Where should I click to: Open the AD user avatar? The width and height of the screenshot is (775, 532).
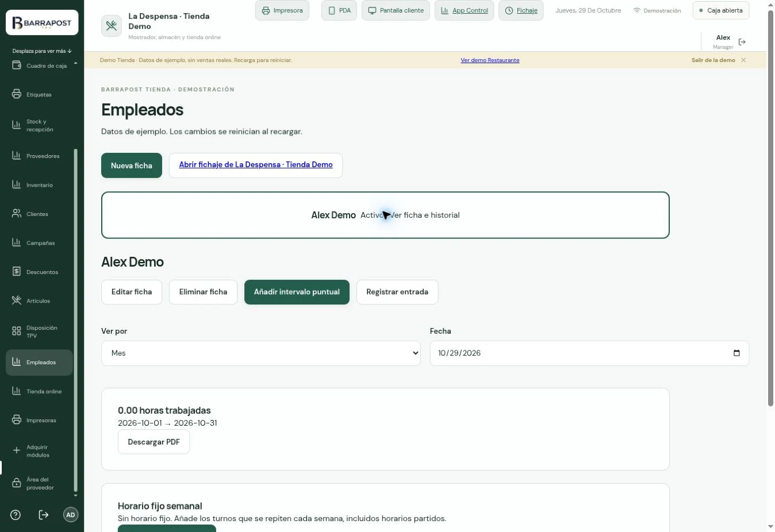click(x=71, y=515)
